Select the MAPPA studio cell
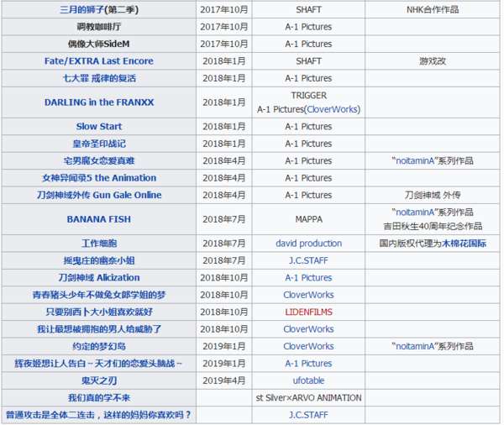The height and width of the screenshot is (425, 504). point(308,219)
